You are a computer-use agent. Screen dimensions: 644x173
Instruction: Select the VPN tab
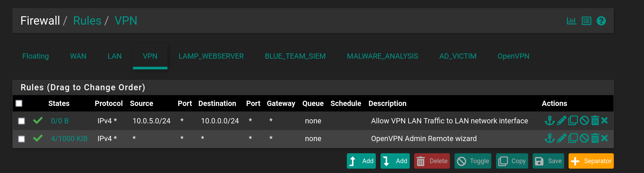click(150, 56)
